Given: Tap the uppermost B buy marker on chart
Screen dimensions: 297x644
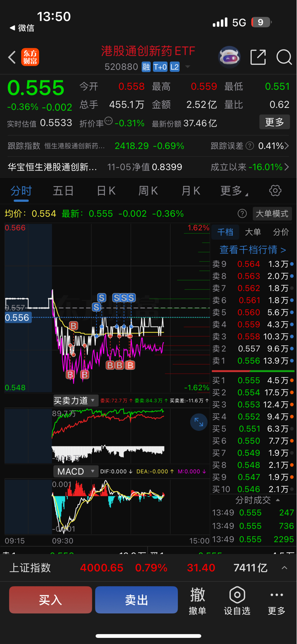Looking at the screenshot, I should [73, 326].
